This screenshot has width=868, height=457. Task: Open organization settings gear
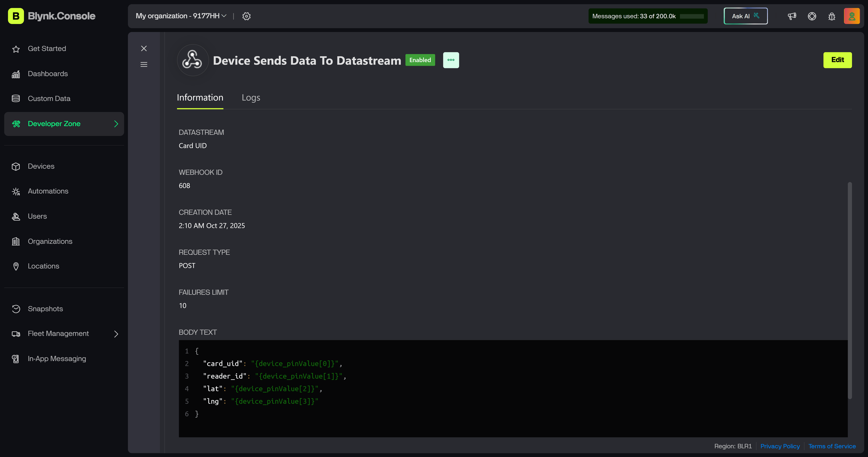pyautogui.click(x=246, y=16)
